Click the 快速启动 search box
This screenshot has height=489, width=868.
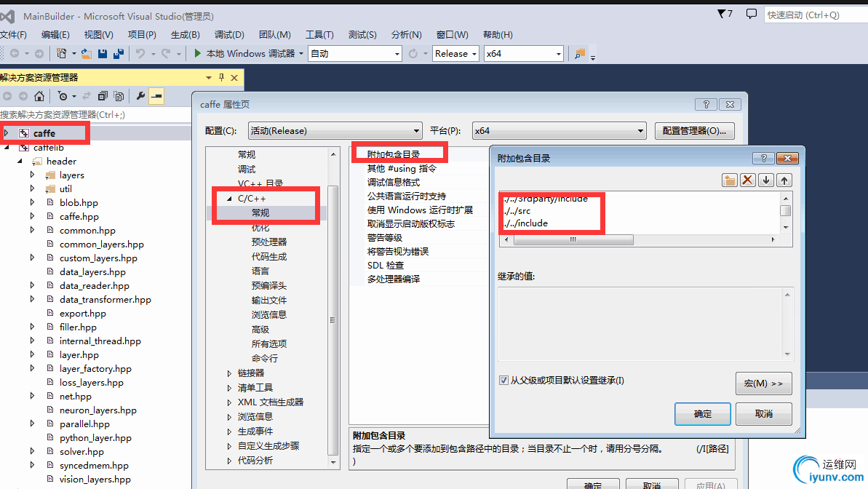[x=816, y=15]
